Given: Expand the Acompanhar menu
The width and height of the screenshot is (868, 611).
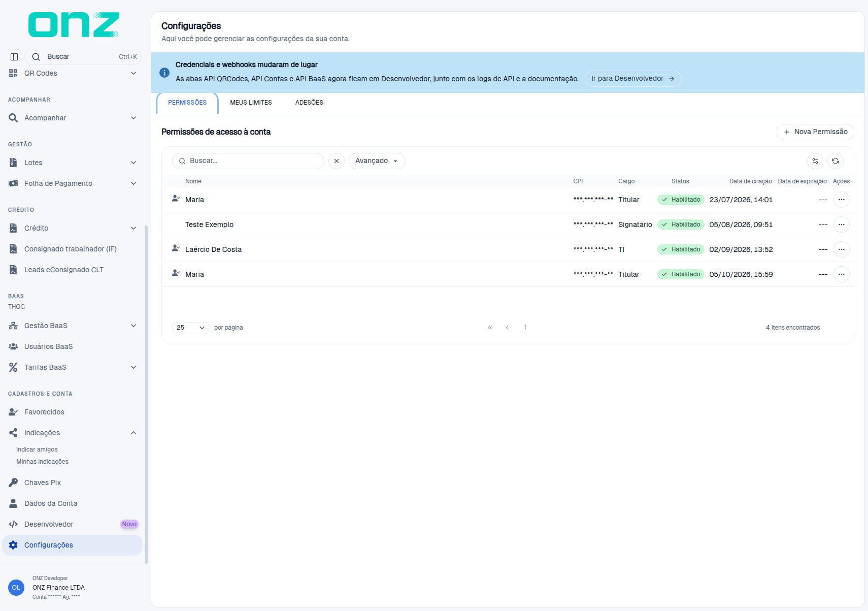Looking at the screenshot, I should 72,118.
